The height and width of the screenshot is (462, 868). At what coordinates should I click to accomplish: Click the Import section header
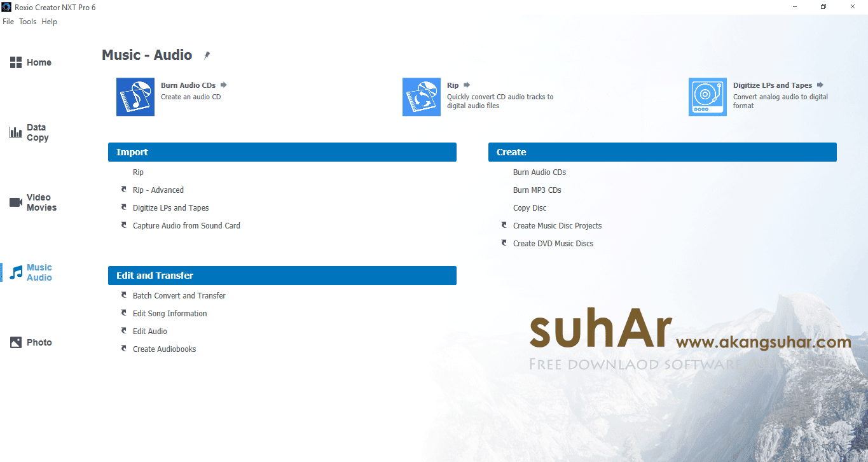(x=282, y=152)
